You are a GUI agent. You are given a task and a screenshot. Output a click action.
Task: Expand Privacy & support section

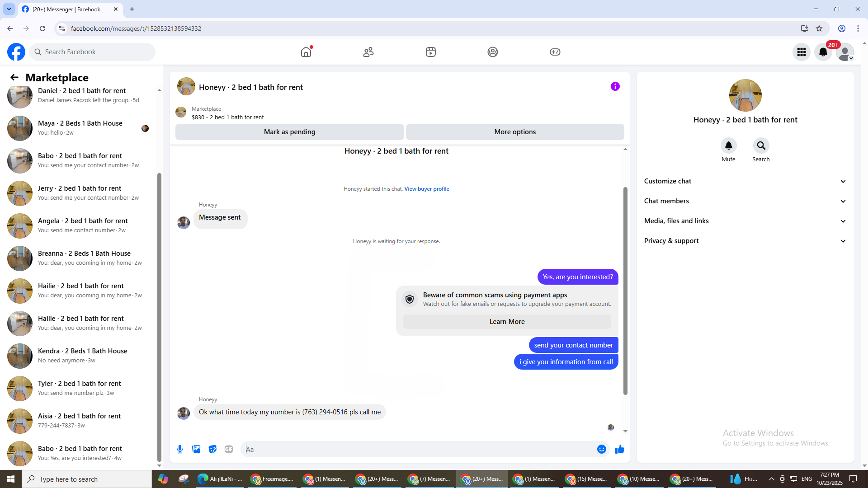[745, 241]
